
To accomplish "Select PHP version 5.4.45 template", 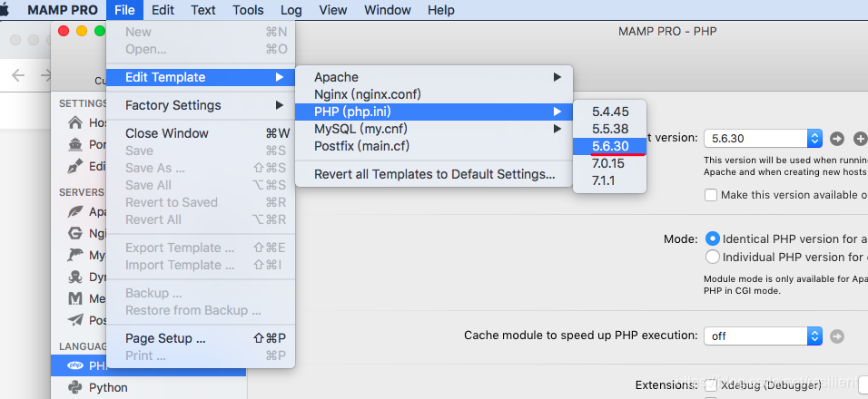I will click(609, 112).
